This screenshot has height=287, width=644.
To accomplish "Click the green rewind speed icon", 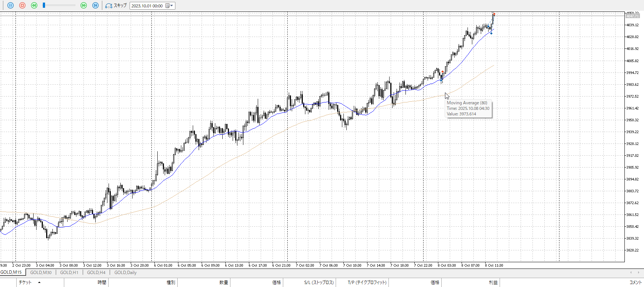I will (34, 6).
